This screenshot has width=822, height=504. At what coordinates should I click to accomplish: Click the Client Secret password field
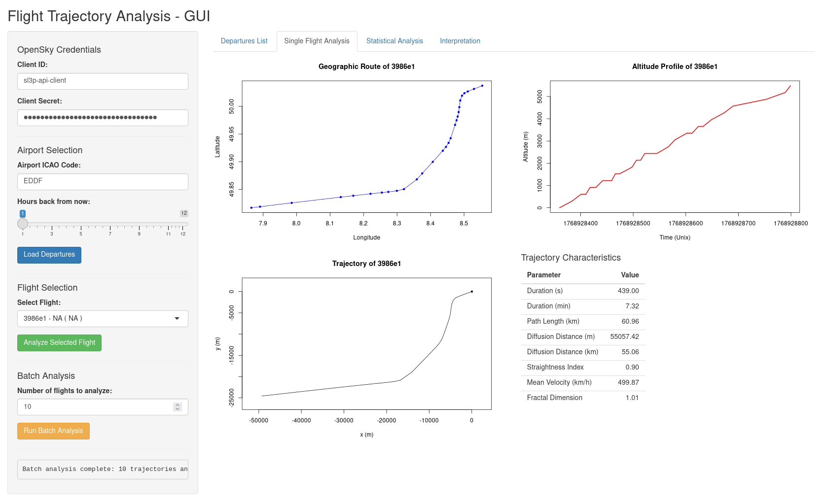(103, 118)
